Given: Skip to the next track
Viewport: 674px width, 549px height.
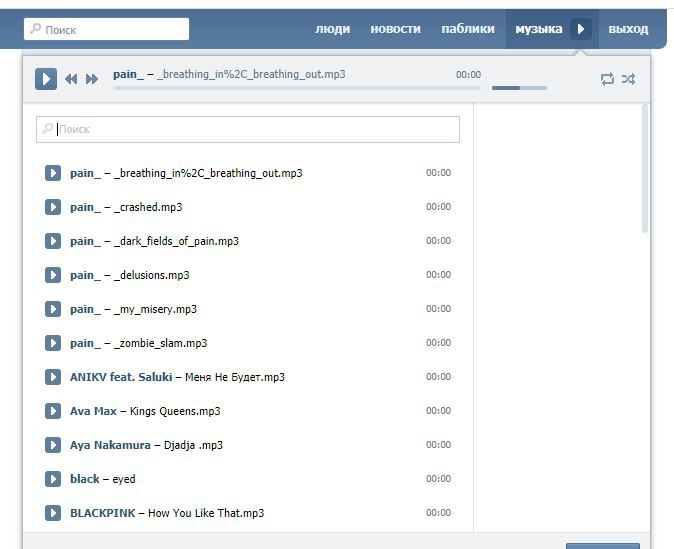Looking at the screenshot, I should (92, 79).
